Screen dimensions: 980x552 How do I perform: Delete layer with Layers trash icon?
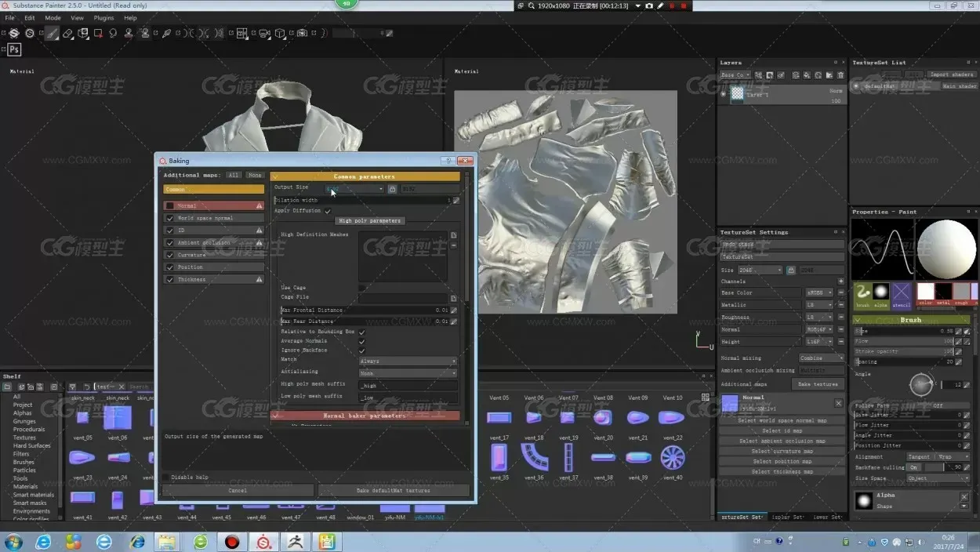click(840, 75)
